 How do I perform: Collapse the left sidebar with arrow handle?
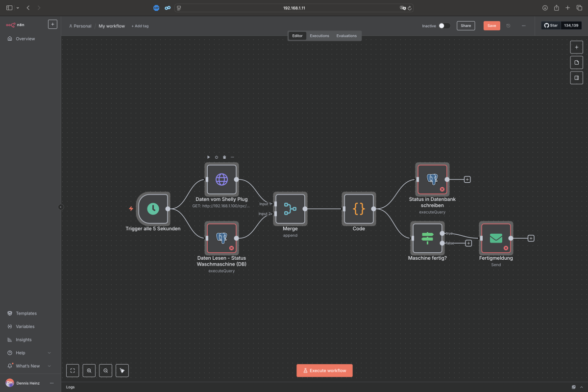pos(61,207)
